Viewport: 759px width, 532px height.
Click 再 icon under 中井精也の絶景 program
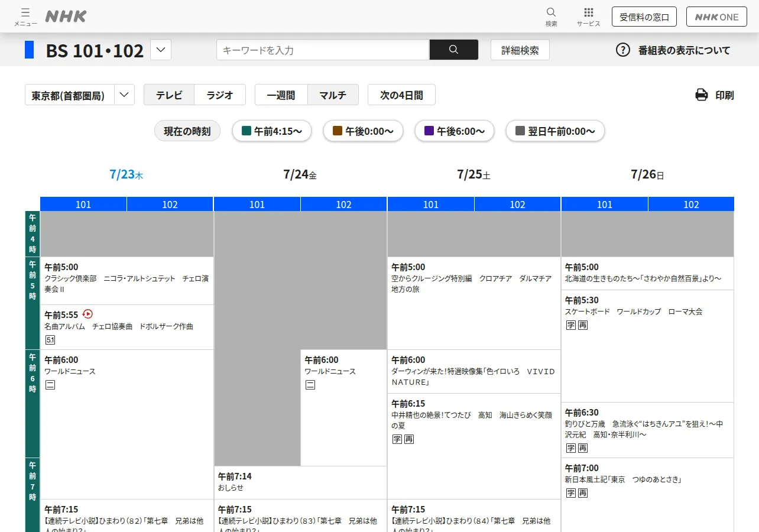pyautogui.click(x=409, y=439)
